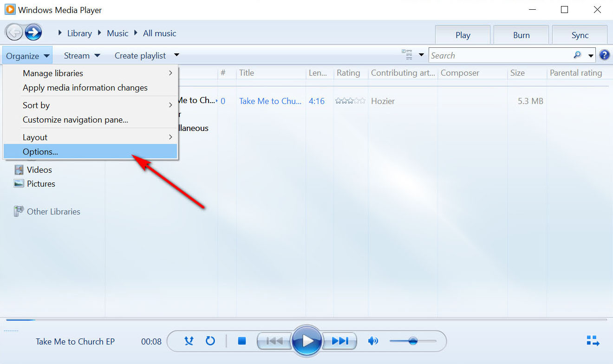The image size is (613, 364).
Task: Select Videos in the navigation pane
Action: click(x=39, y=170)
